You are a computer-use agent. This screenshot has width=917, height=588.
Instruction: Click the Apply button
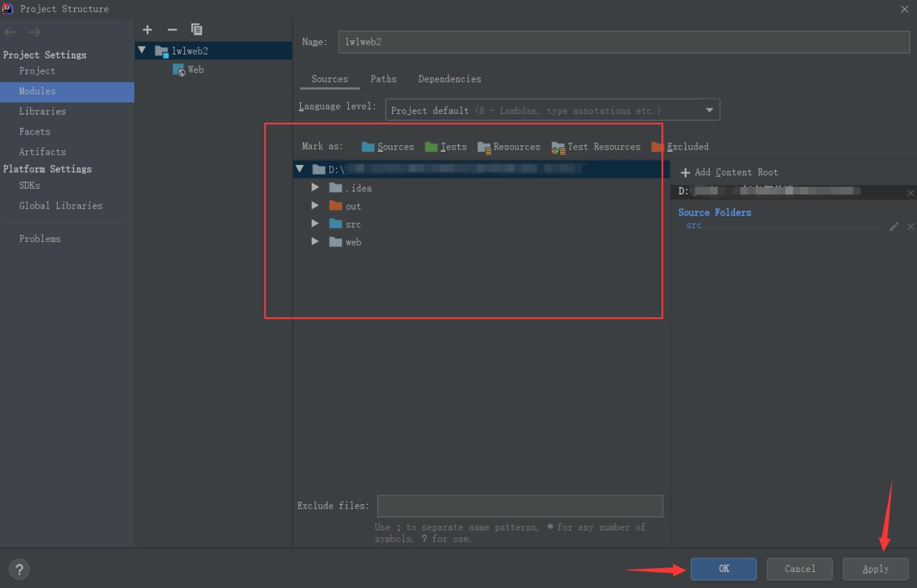click(875, 569)
